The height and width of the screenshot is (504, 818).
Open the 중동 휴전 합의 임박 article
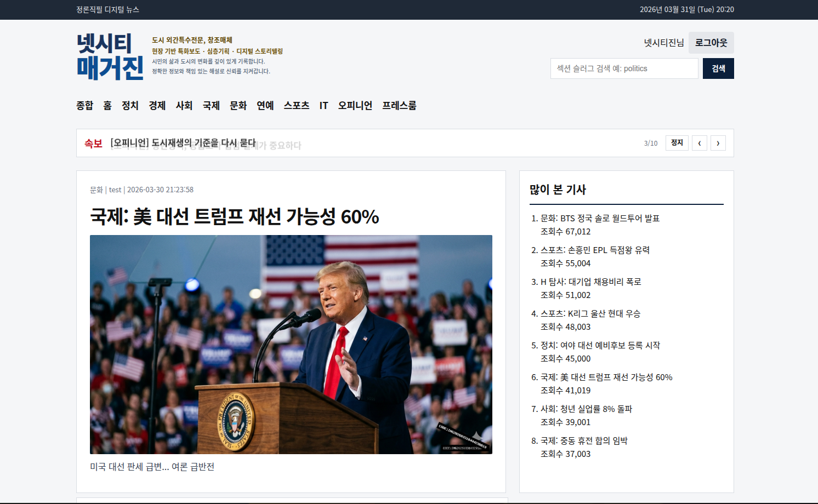pyautogui.click(x=584, y=440)
